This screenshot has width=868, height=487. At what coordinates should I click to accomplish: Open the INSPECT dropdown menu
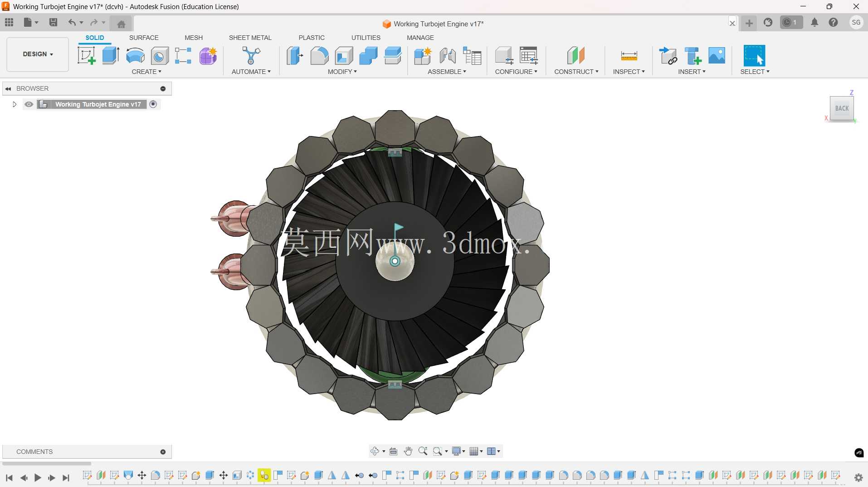click(629, 72)
